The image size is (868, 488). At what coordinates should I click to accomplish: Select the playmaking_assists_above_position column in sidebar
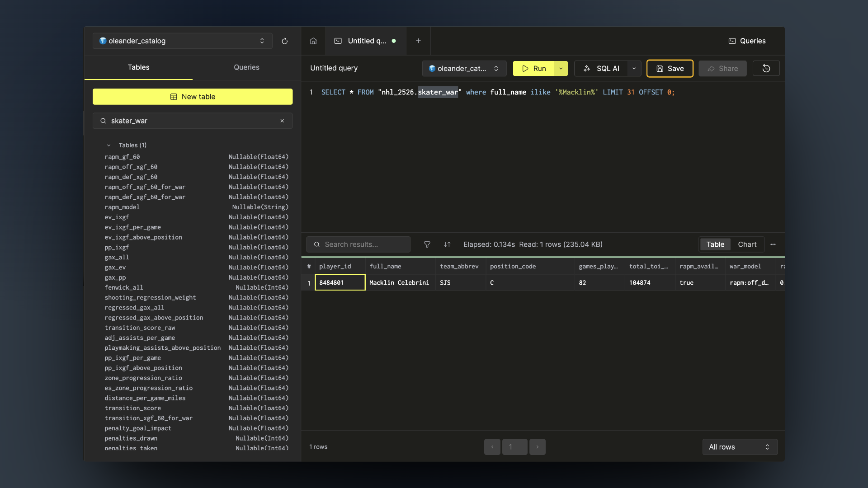[x=196, y=348]
